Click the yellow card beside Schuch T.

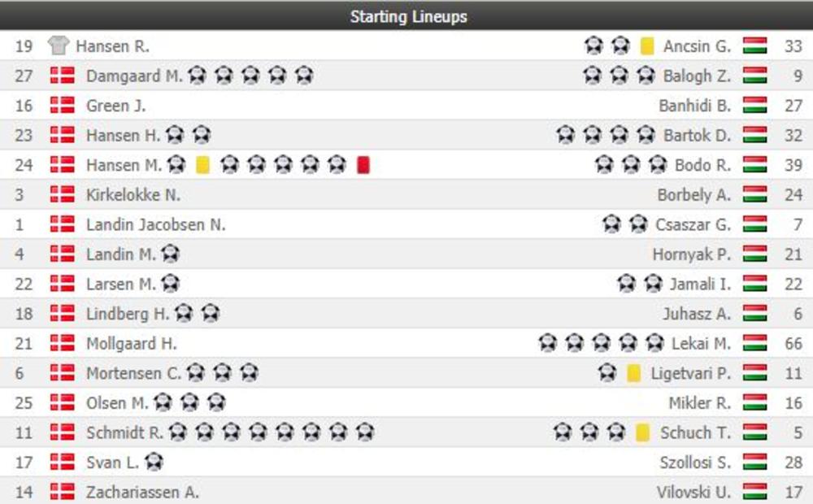(642, 432)
